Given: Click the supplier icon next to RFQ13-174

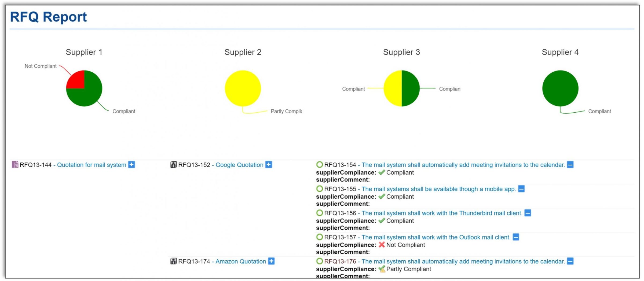Looking at the screenshot, I should click(x=174, y=261).
